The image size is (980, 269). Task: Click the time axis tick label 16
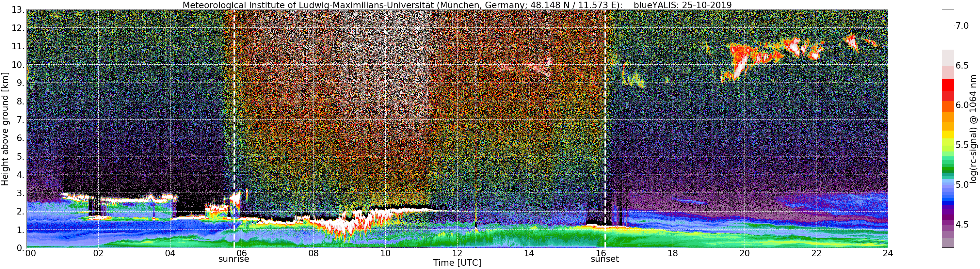pos(601,253)
